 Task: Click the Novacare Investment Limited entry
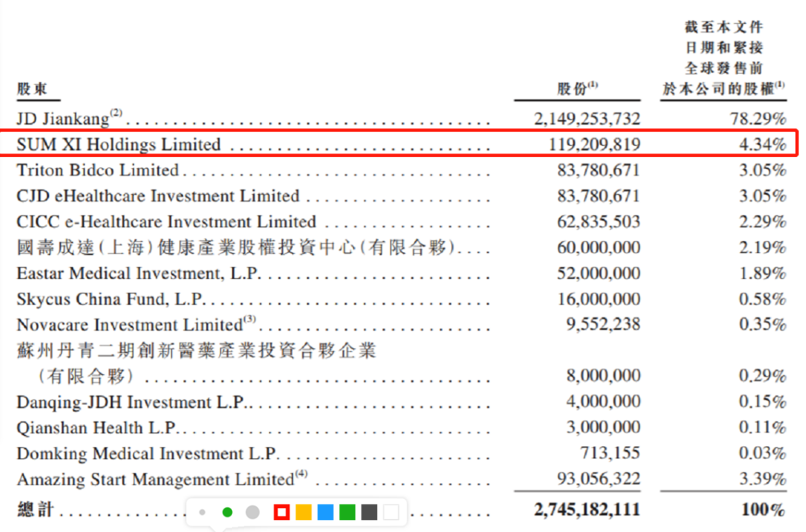point(130,325)
